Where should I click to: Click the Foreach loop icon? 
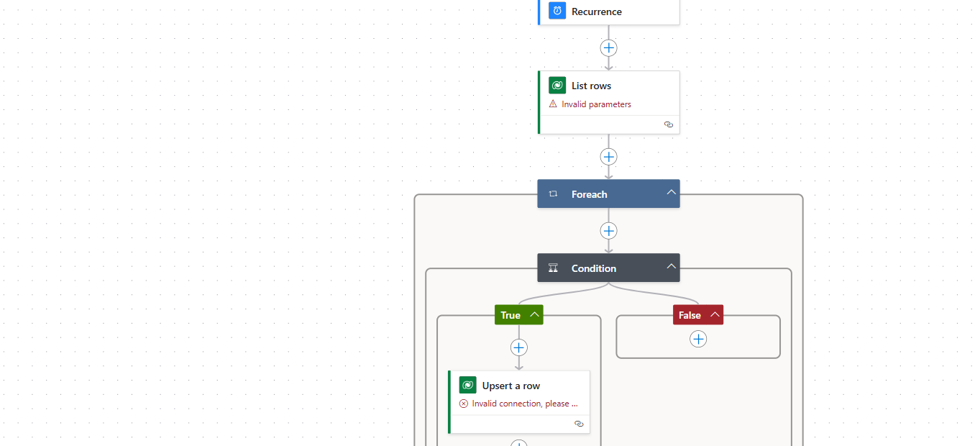click(553, 194)
